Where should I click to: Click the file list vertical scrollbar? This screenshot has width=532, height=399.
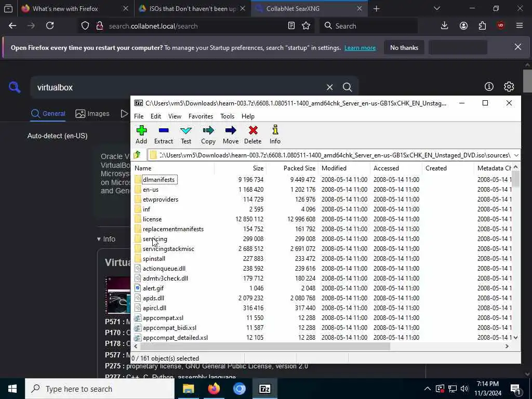pyautogui.click(x=516, y=179)
